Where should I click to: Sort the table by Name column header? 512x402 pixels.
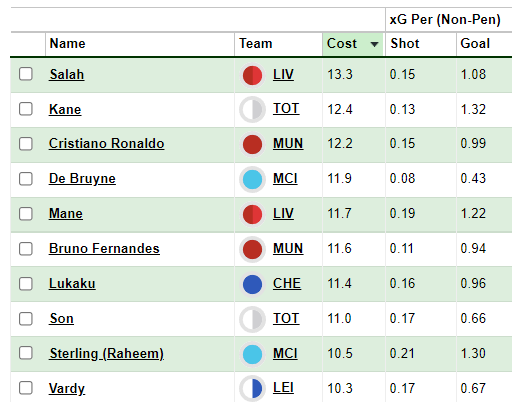68,44
